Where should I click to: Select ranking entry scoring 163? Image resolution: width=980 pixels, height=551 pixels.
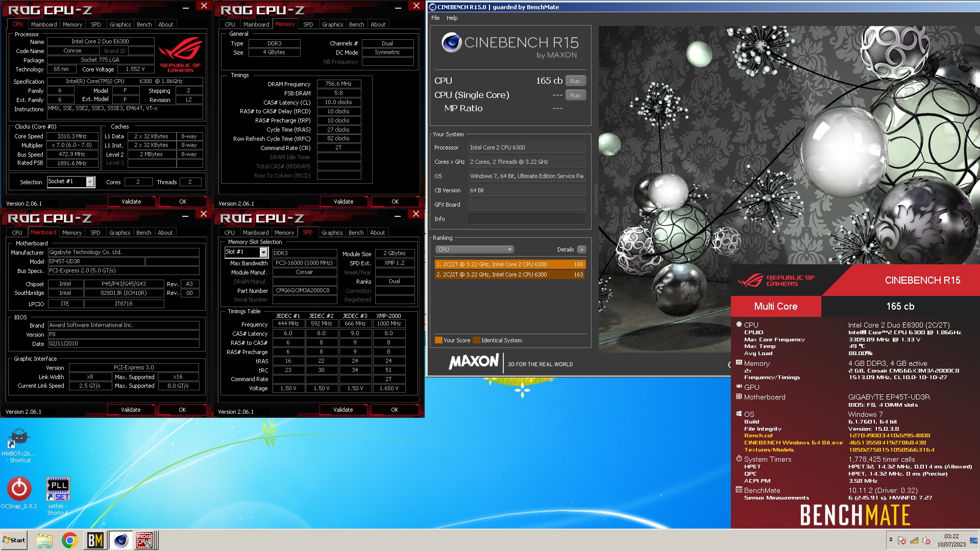pos(510,274)
